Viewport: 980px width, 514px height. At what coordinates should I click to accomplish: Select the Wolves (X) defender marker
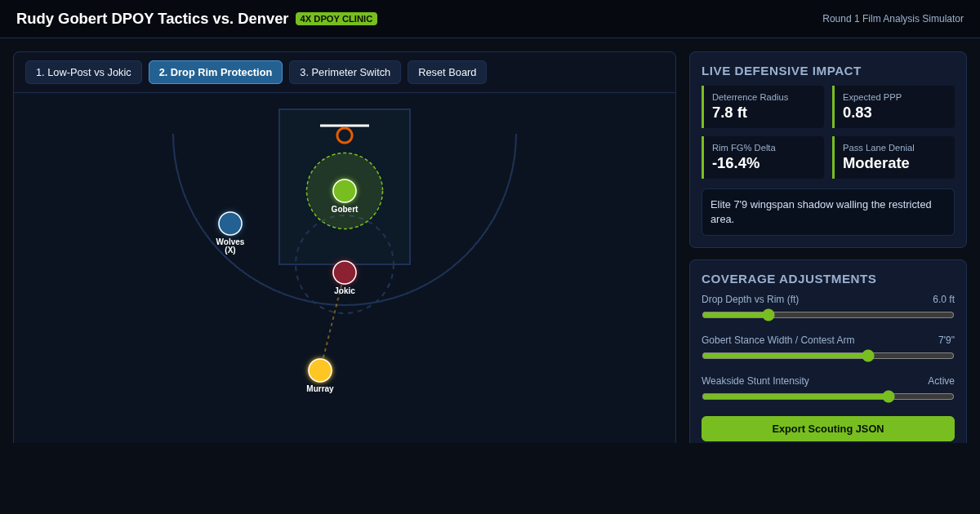pos(230,224)
